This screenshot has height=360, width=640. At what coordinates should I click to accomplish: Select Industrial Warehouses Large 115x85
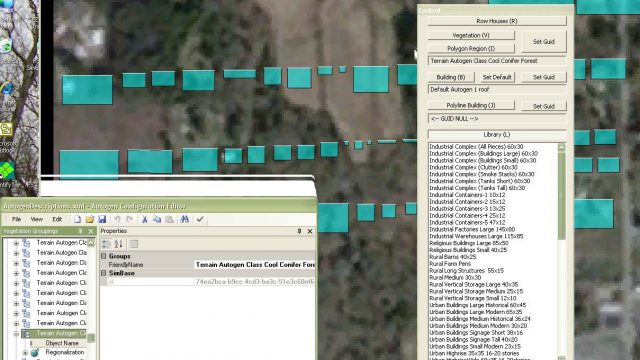(x=476, y=236)
